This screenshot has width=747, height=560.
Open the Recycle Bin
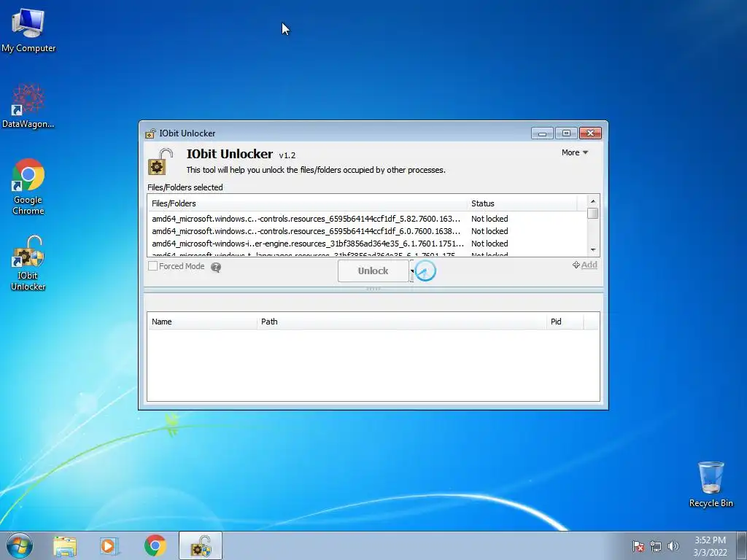(x=711, y=484)
